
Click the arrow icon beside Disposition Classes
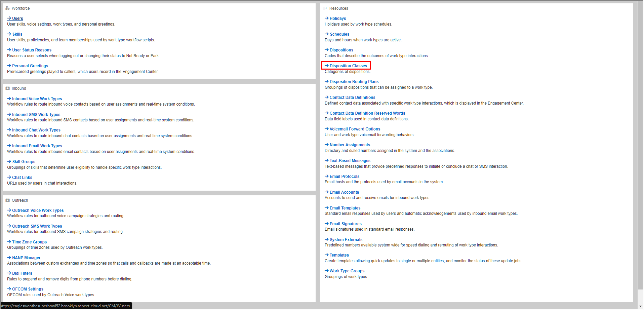[x=326, y=66]
